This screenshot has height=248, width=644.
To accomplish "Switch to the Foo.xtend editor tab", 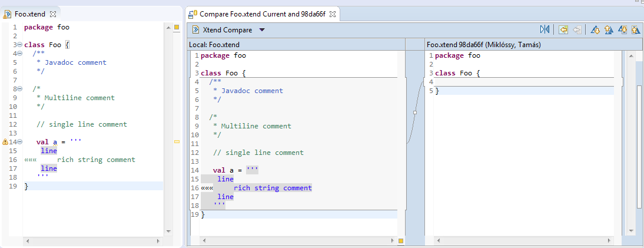I will pos(29,14).
